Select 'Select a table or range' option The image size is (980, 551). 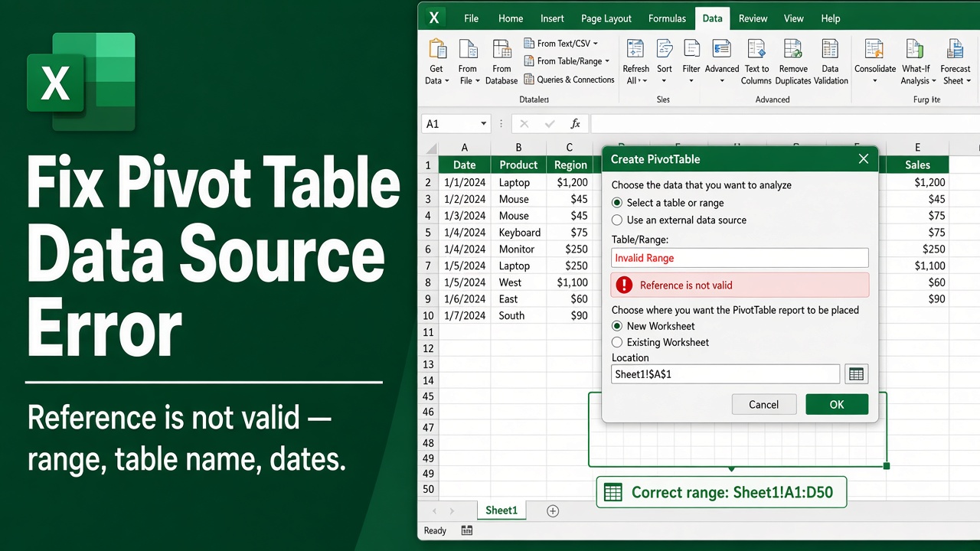(617, 203)
